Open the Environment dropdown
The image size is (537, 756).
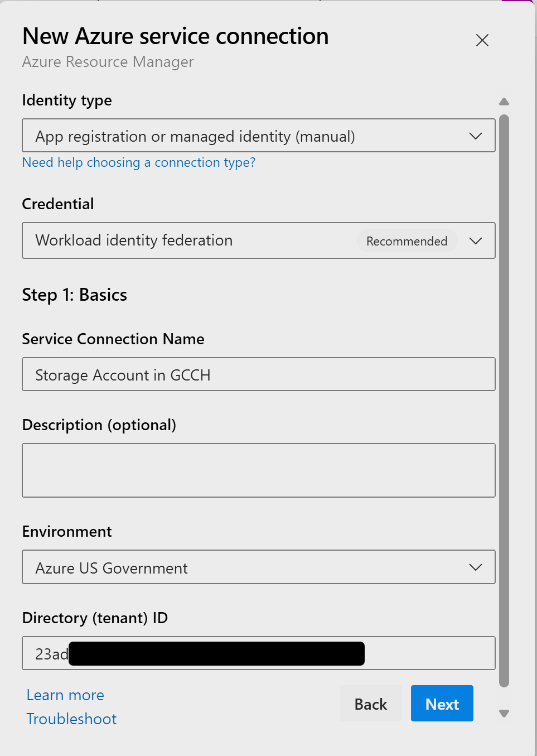[259, 567]
